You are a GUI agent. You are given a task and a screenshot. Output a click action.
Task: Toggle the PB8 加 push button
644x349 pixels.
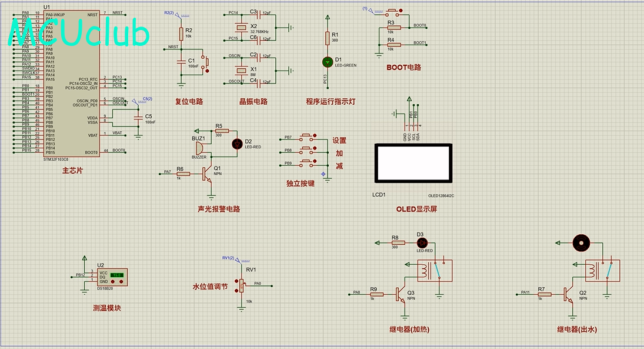pos(307,149)
